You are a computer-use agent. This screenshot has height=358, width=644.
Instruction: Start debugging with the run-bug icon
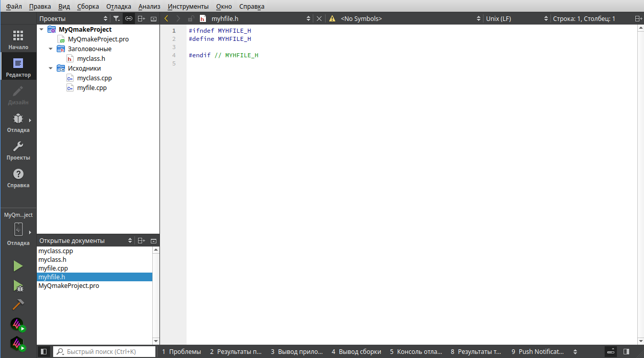[18, 285]
